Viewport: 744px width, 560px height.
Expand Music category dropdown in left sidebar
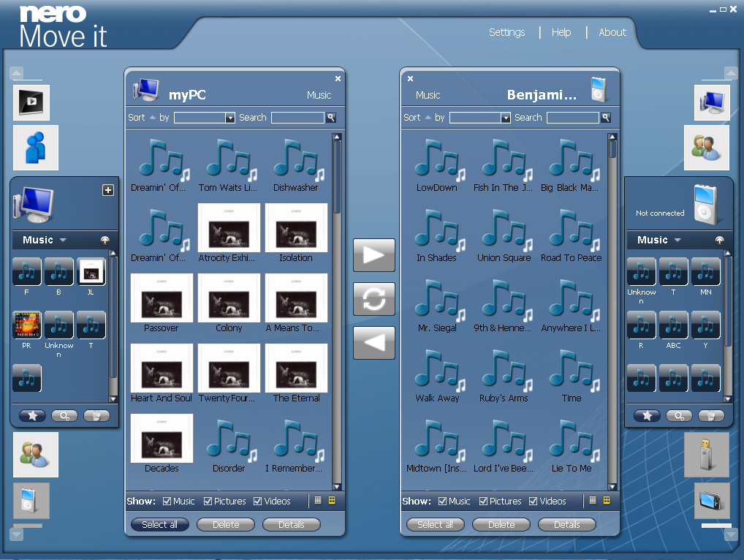pos(63,241)
